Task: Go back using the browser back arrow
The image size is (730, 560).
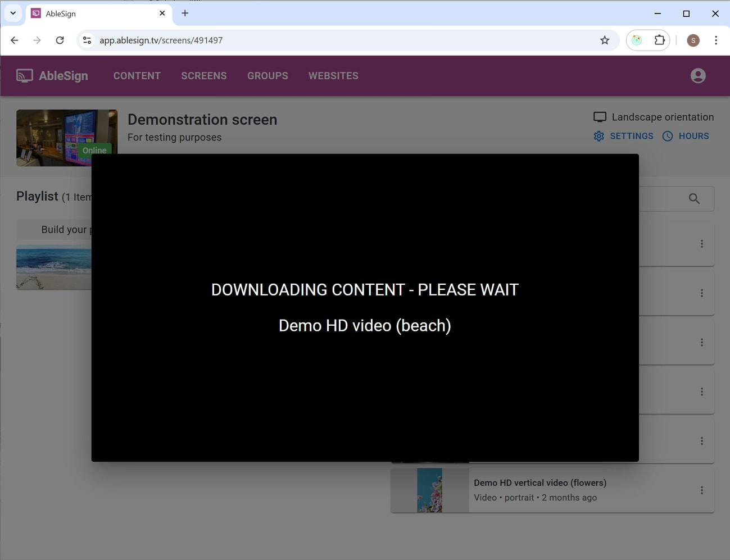Action: click(14, 40)
